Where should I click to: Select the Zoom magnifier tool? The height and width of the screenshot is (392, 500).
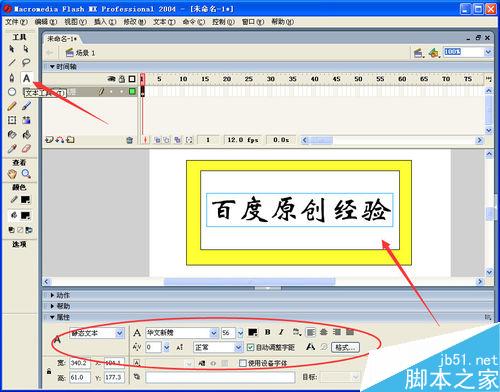click(26, 174)
